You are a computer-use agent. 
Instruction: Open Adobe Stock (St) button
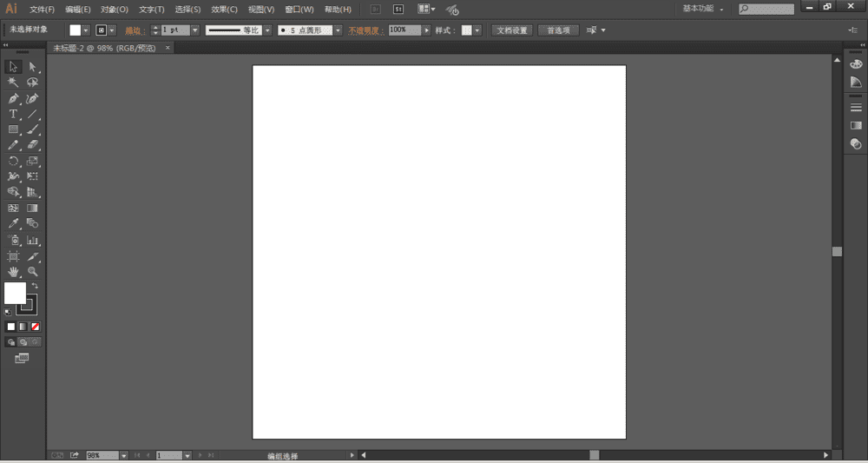[x=398, y=10]
